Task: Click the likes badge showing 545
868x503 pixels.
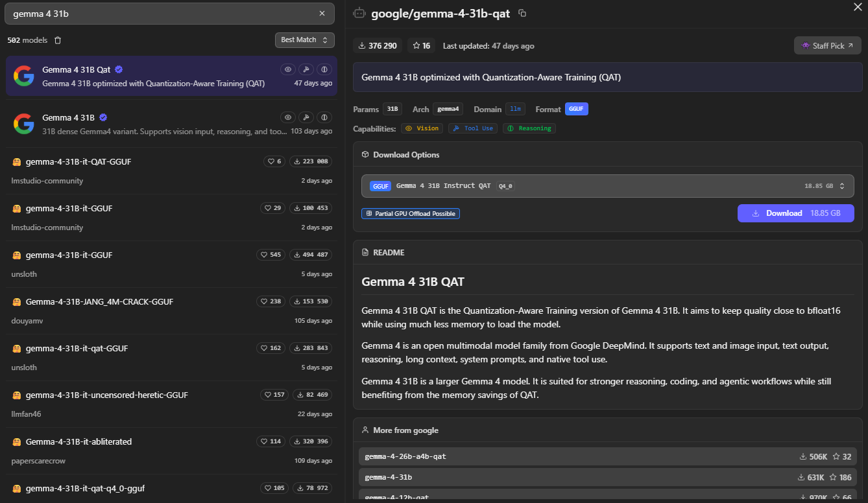Action: tap(271, 255)
